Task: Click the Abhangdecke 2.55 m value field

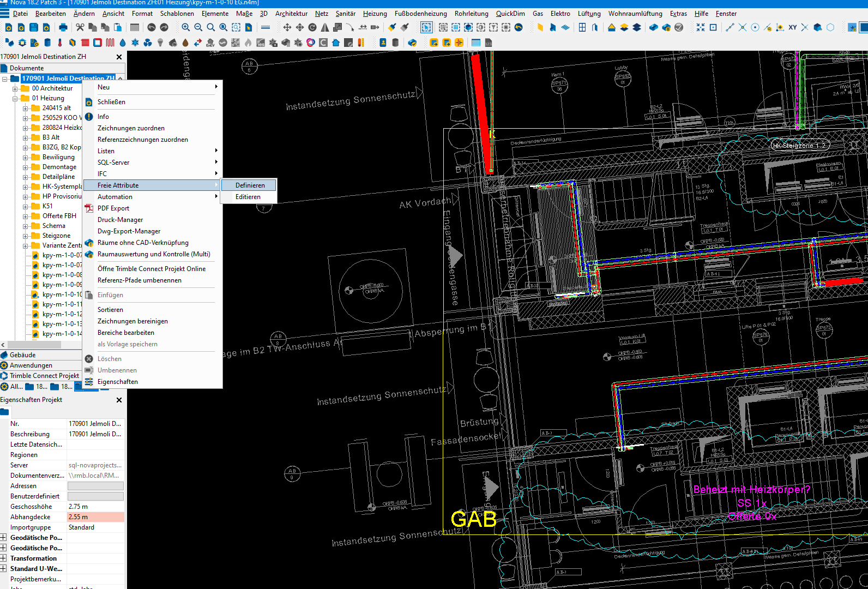Action: (x=95, y=517)
